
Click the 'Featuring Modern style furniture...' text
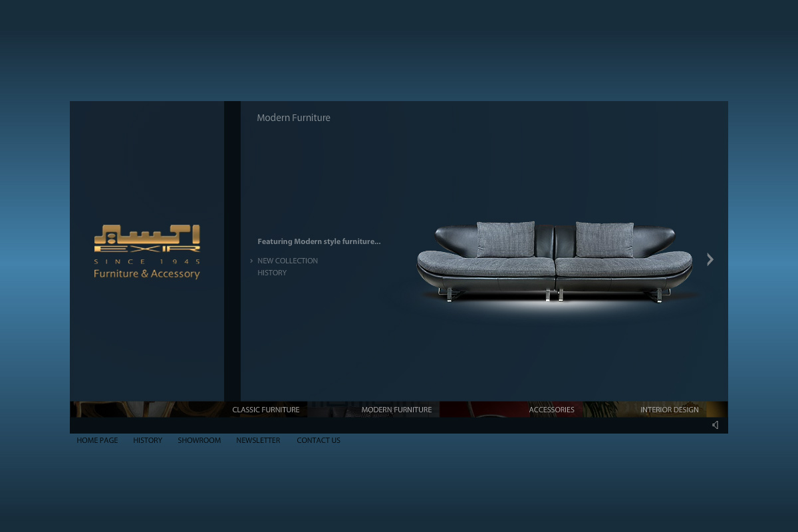[x=319, y=241]
